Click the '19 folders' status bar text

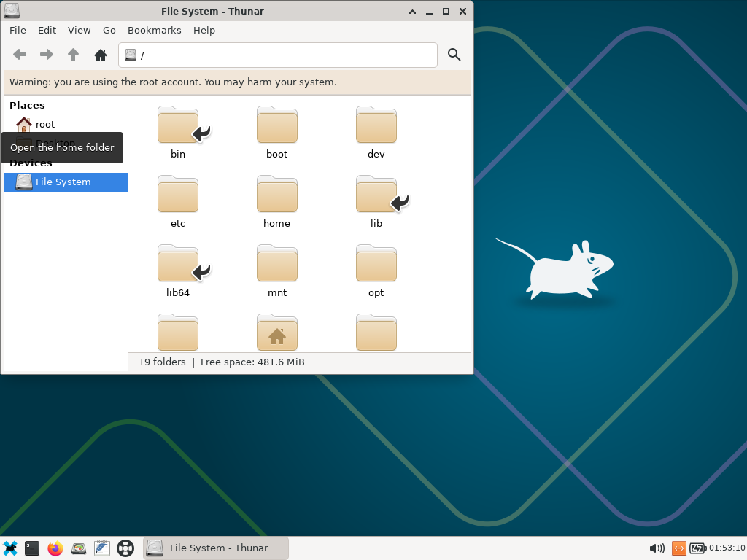pos(162,362)
